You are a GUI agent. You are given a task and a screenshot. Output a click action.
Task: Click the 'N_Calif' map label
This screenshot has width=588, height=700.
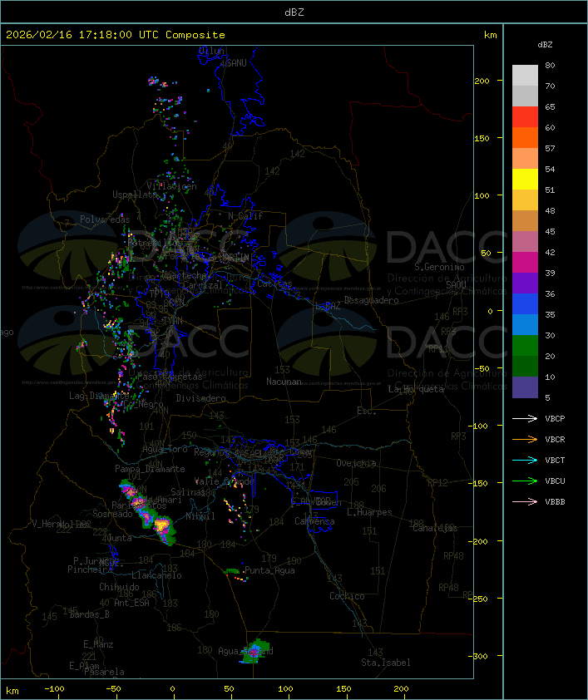click(x=245, y=216)
